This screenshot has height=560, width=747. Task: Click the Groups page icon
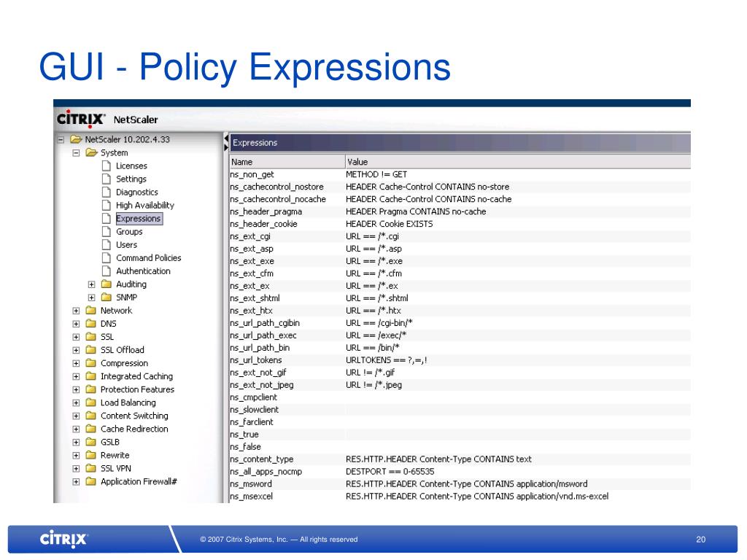107,231
